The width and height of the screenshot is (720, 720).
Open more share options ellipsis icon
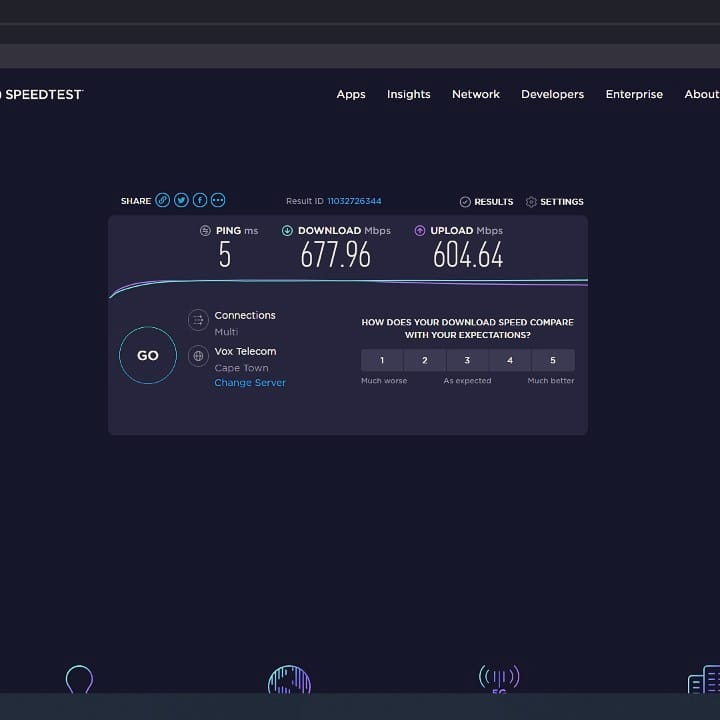point(218,200)
